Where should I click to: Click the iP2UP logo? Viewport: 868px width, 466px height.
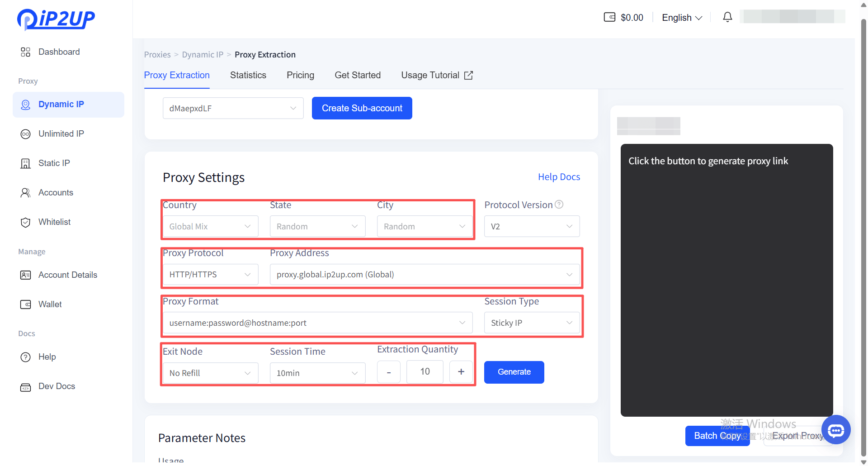56,19
